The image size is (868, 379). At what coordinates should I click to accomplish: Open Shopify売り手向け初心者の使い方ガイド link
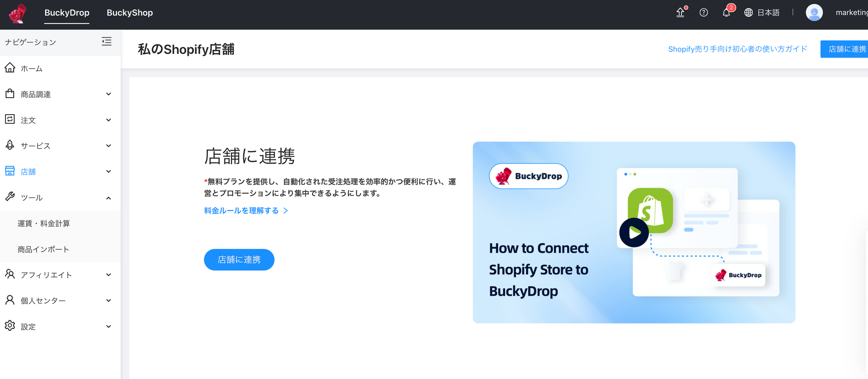click(x=738, y=49)
